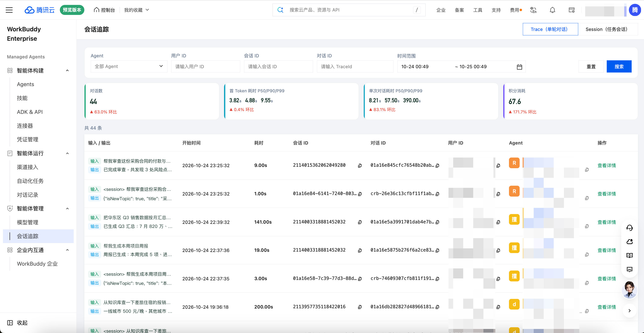Screen dimensions: 644x333
Task: Switch to Session（任务会话）tab
Action: pyautogui.click(x=608, y=29)
